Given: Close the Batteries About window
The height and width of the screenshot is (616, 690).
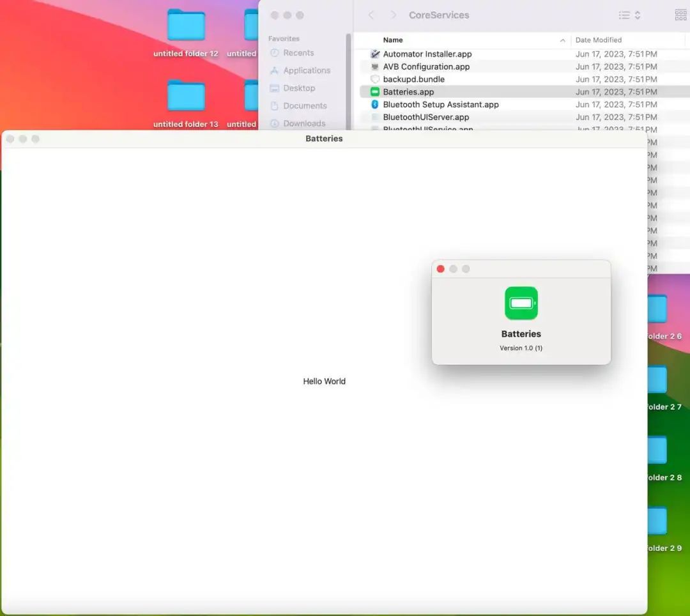Looking at the screenshot, I should pos(440,269).
